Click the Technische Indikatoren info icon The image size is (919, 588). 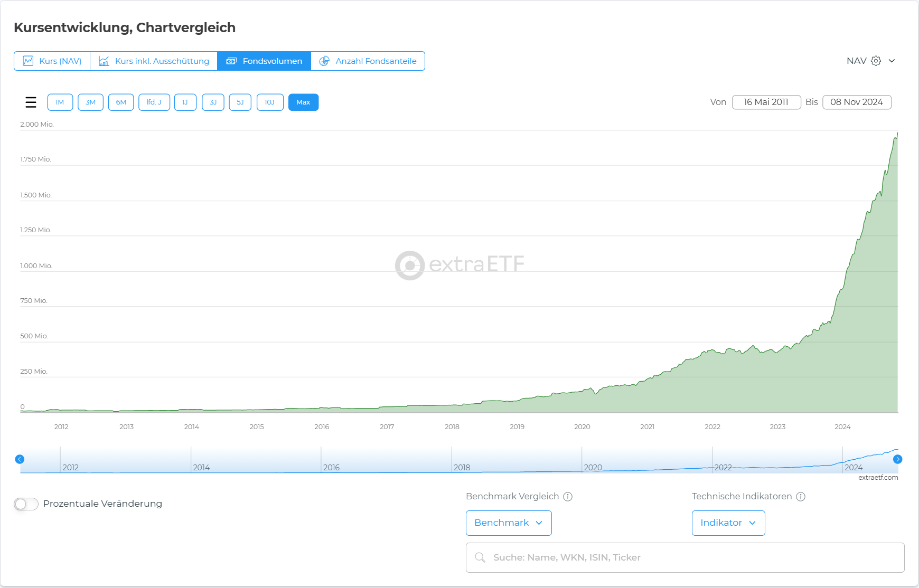click(801, 497)
